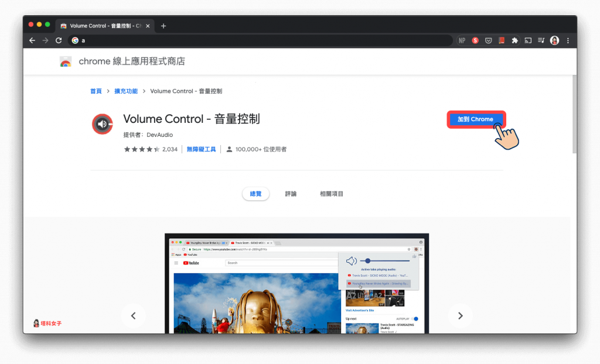600x364 pixels.
Task: Click the extension preview screenshot
Action: [x=296, y=283]
